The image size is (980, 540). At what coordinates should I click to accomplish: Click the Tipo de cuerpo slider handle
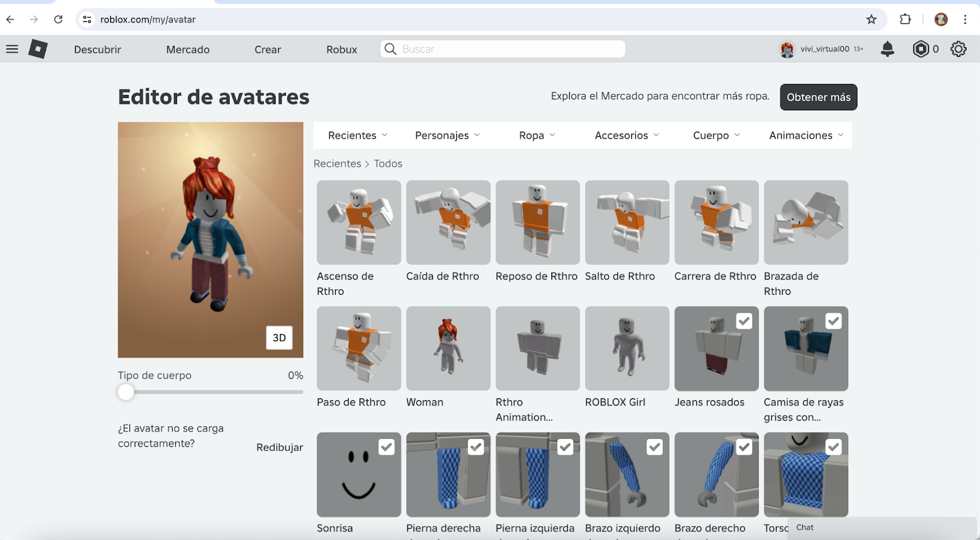click(x=126, y=392)
